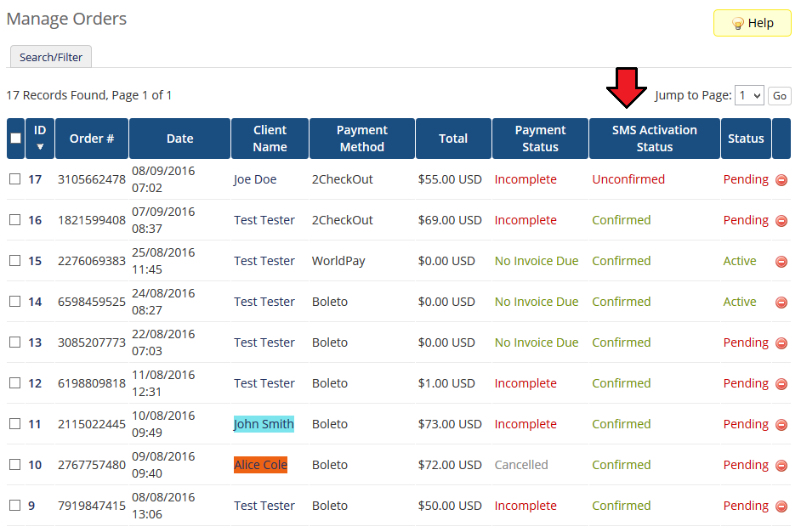This screenshot has width=801, height=532.
Task: Click order number 2276069383
Action: pyautogui.click(x=92, y=261)
